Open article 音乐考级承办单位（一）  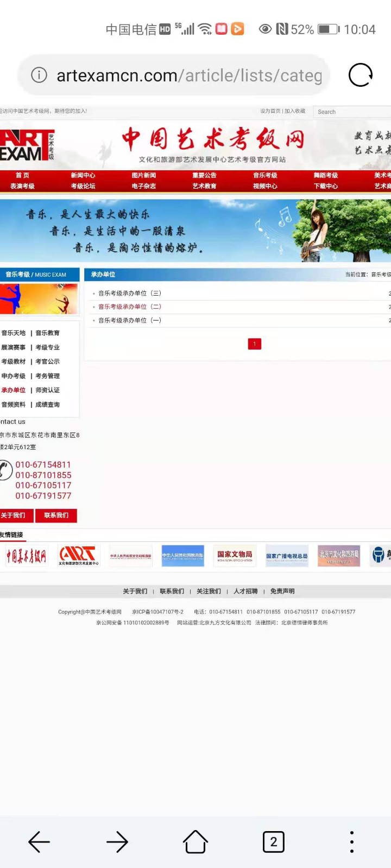130,320
